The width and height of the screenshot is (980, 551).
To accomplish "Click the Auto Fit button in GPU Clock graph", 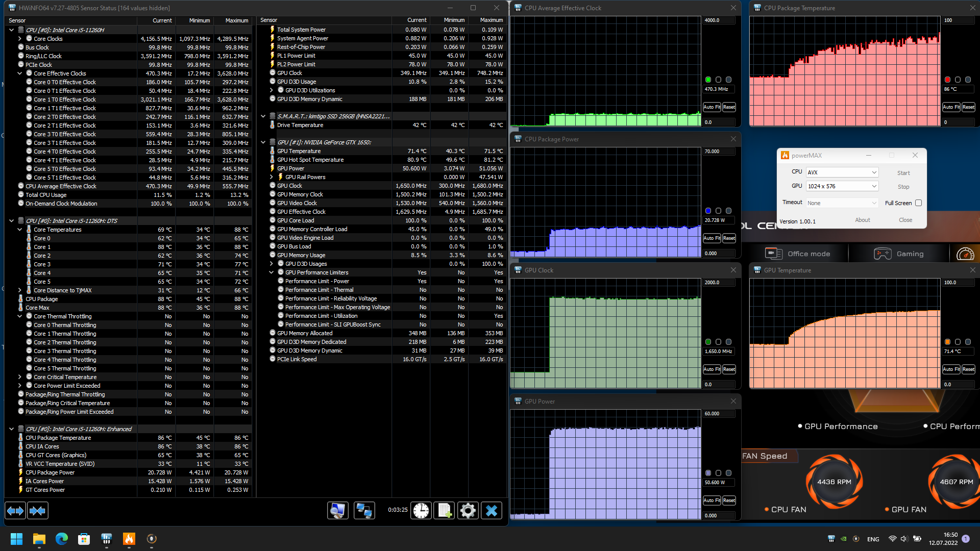I will point(712,369).
